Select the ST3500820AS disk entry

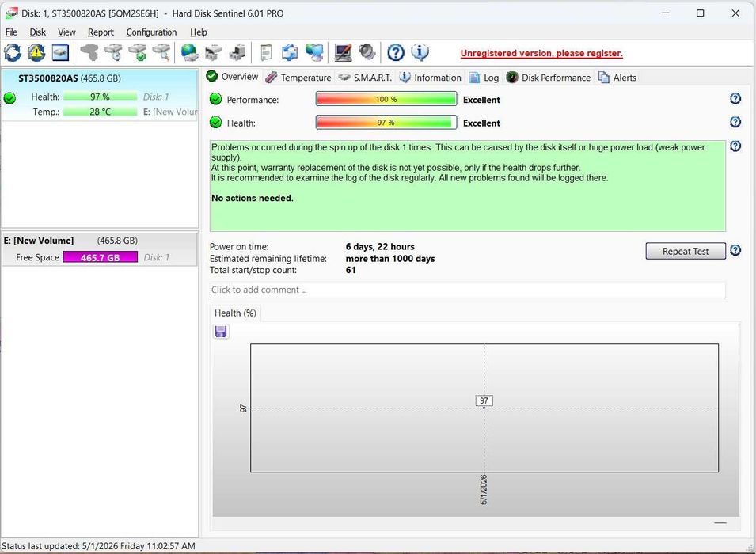(100, 95)
